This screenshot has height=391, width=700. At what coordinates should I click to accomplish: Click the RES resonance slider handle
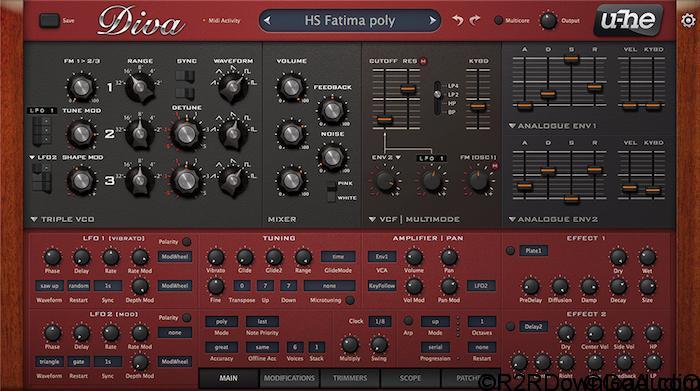[x=408, y=89]
